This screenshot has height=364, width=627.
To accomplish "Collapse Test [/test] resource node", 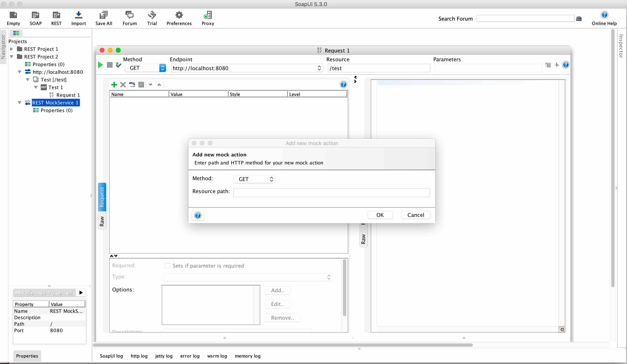I will (x=28, y=80).
